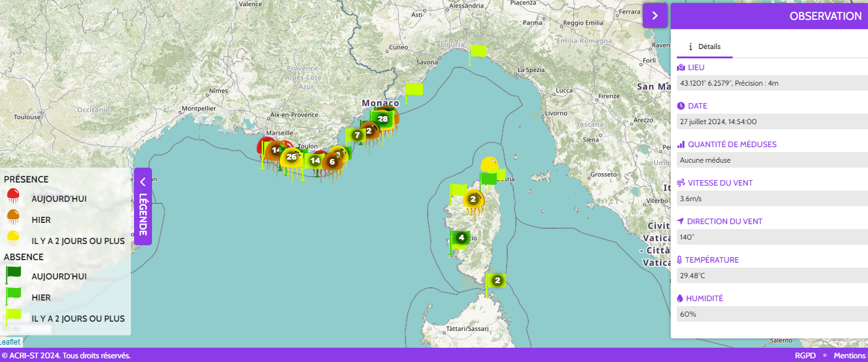Click the green flag cluster marked 4
The image size is (868, 362).
coord(460,237)
